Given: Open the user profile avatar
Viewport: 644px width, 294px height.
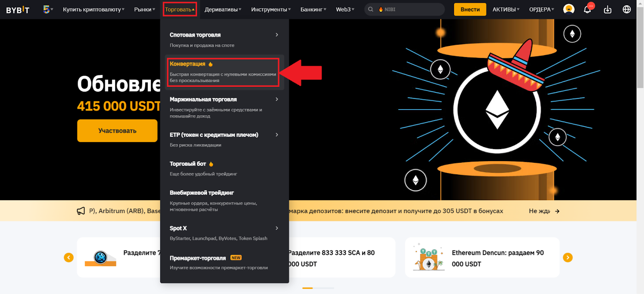Looking at the screenshot, I should tap(569, 9).
